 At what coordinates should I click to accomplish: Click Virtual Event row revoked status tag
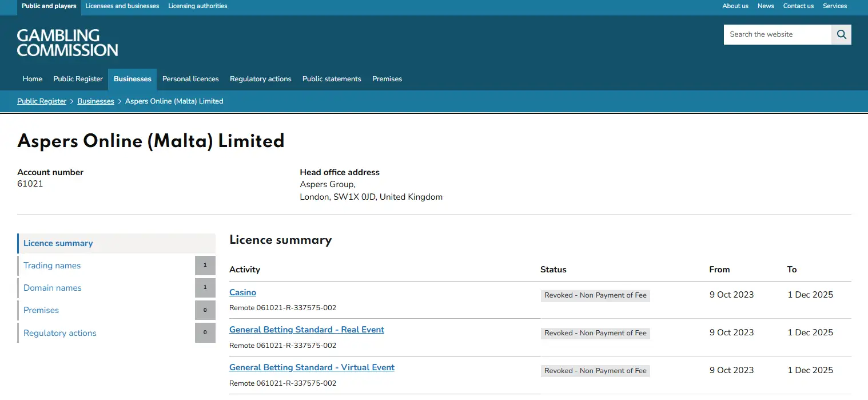(595, 371)
